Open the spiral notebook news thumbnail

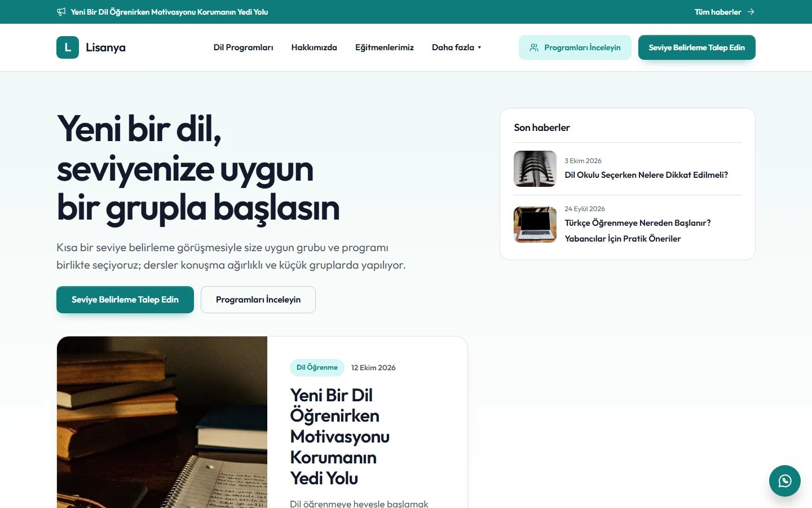click(x=535, y=169)
